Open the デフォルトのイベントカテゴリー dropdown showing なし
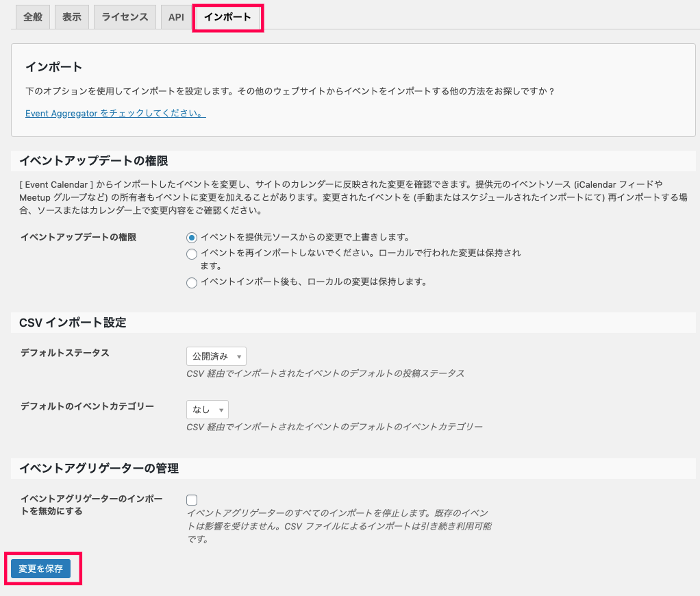Image resolution: width=700 pixels, height=596 pixels. [207, 410]
